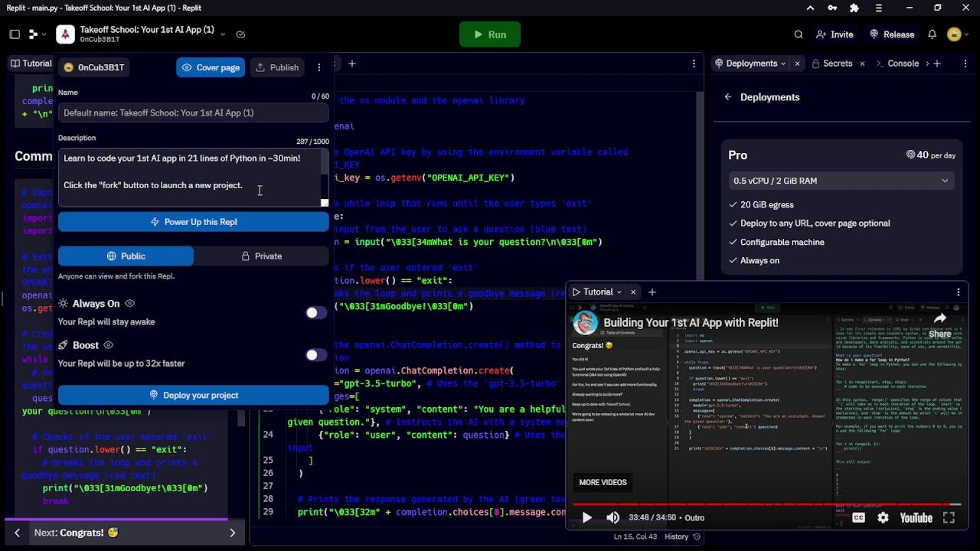Image resolution: width=980 pixels, height=551 pixels.
Task: Click the video channel avatar
Action: tap(586, 322)
